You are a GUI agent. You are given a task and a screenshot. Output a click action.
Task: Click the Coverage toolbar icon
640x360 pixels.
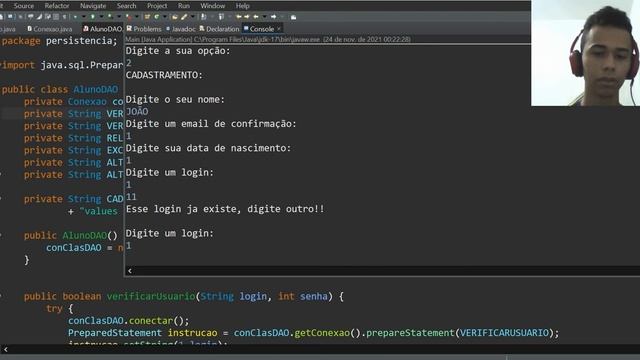point(110,17)
